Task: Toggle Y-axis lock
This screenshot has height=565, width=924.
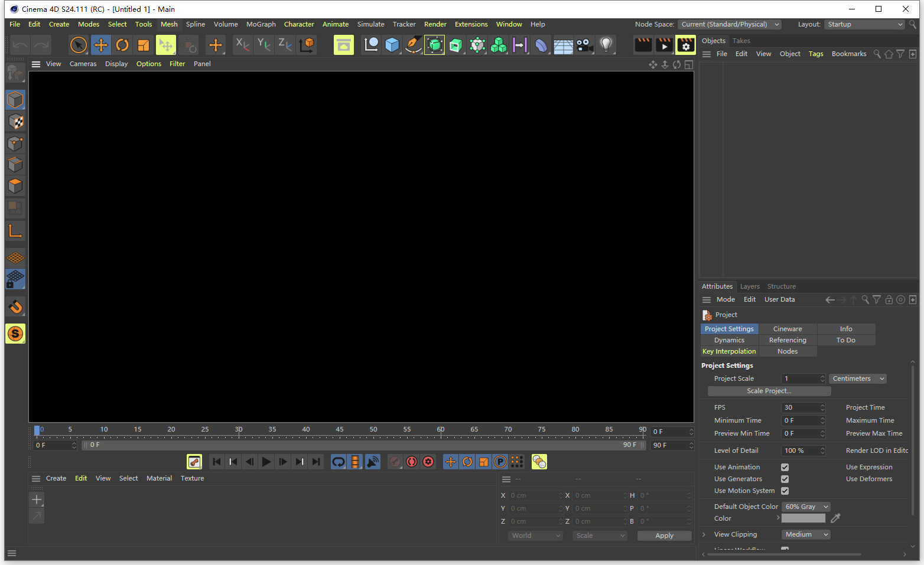Action: [x=263, y=45]
